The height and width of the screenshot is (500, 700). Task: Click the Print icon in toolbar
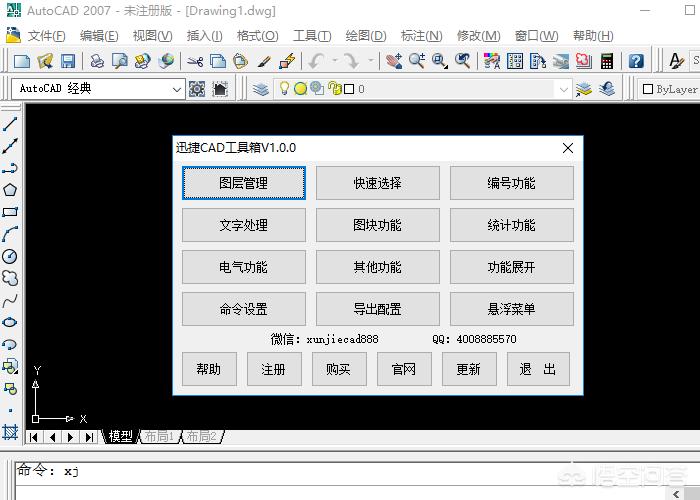(97, 61)
